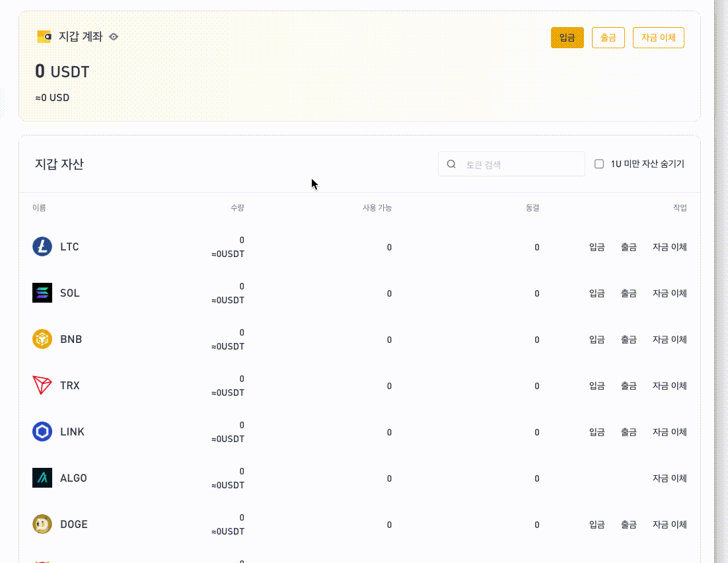The image size is (728, 563).
Task: Click the LINK coin icon
Action: click(x=42, y=432)
